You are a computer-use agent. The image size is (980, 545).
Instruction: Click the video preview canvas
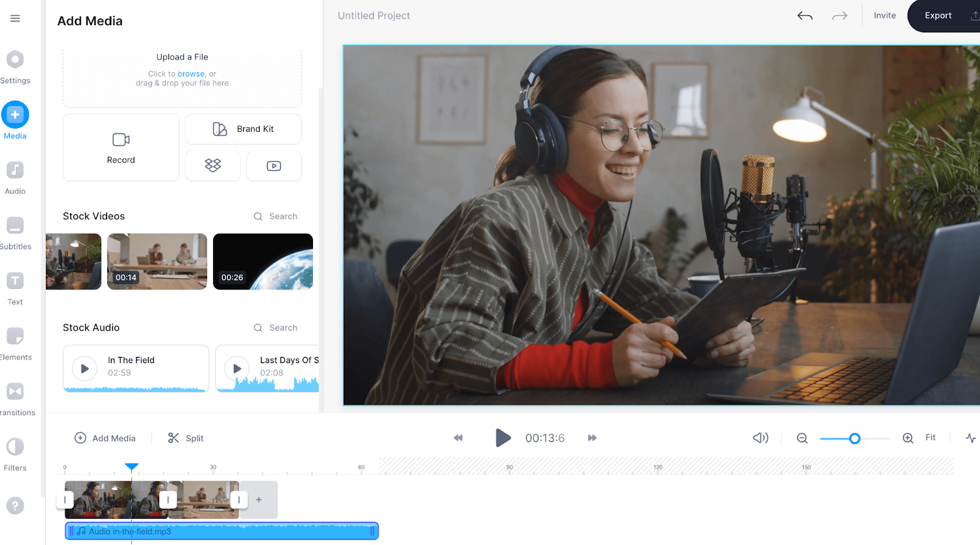tap(661, 225)
